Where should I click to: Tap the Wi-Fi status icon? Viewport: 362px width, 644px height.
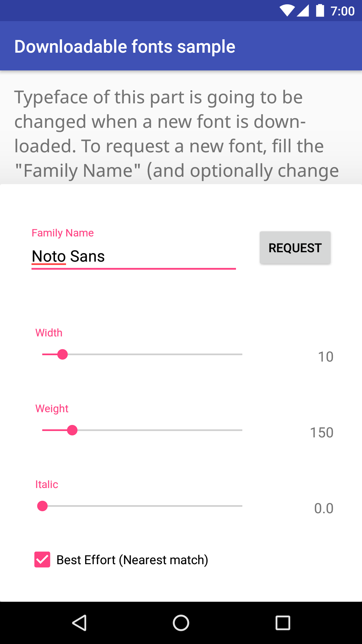tap(287, 11)
